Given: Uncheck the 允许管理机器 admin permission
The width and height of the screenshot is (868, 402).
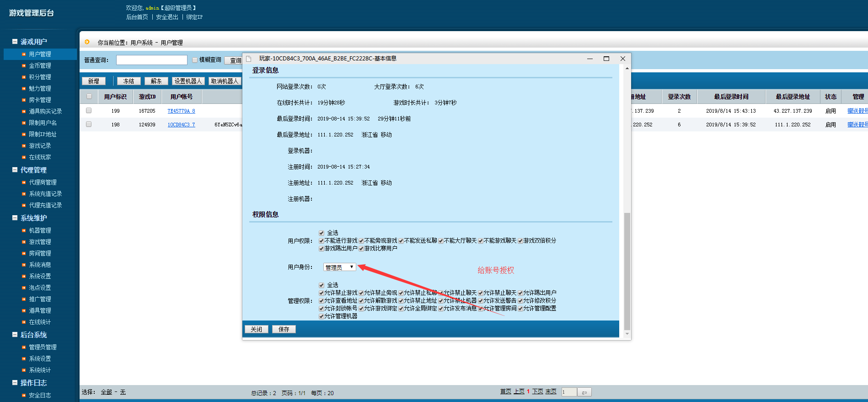Looking at the screenshot, I should point(321,316).
